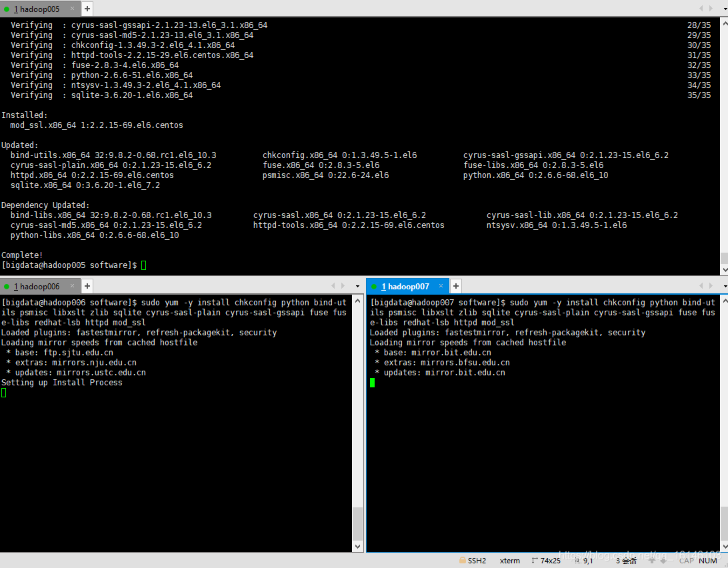Viewport: 728px width, 568px height.
Task: Activate the hadoop007 session tab
Action: [408, 286]
